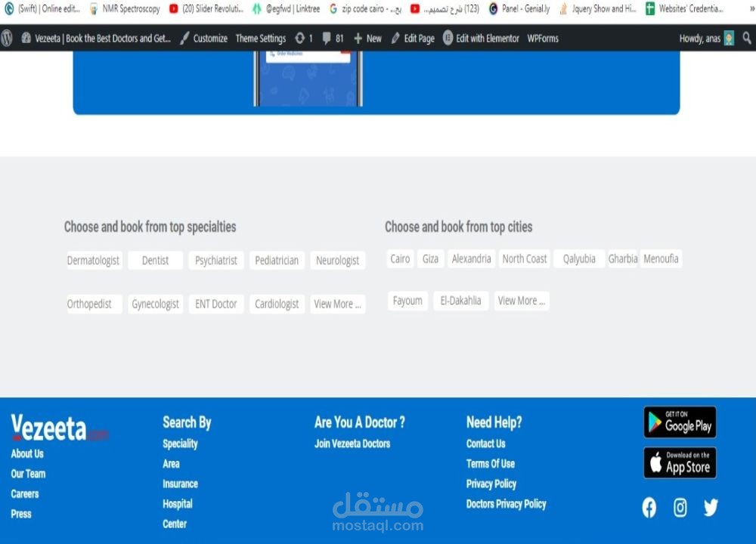
Task: Click the Twitter icon in the footer
Action: [x=711, y=507]
